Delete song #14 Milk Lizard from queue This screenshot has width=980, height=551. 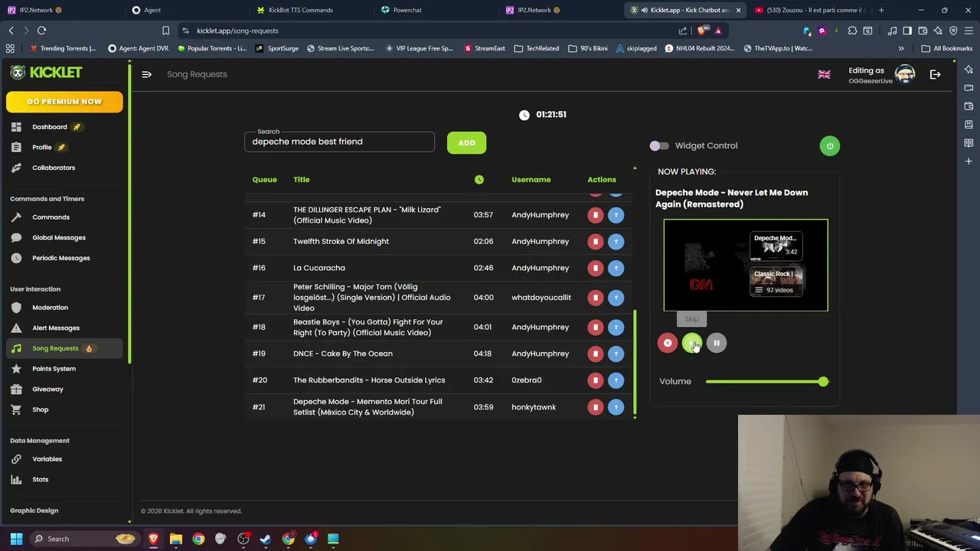pyautogui.click(x=595, y=215)
